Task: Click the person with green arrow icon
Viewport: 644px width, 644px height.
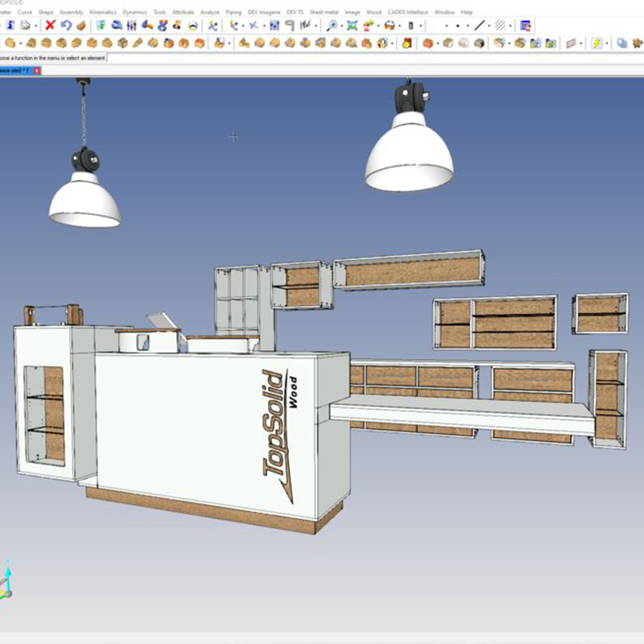Action: [x=369, y=26]
